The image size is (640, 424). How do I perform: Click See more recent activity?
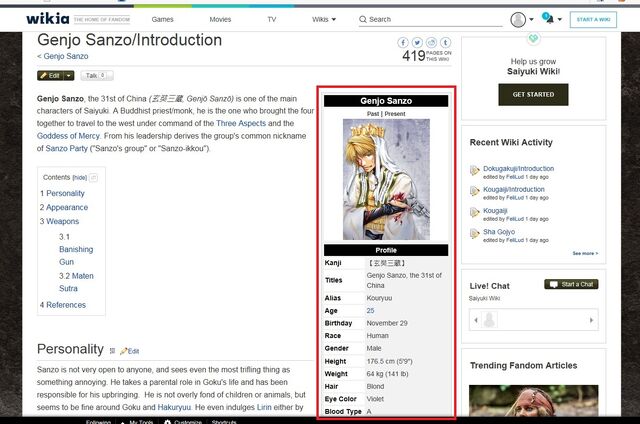click(585, 253)
